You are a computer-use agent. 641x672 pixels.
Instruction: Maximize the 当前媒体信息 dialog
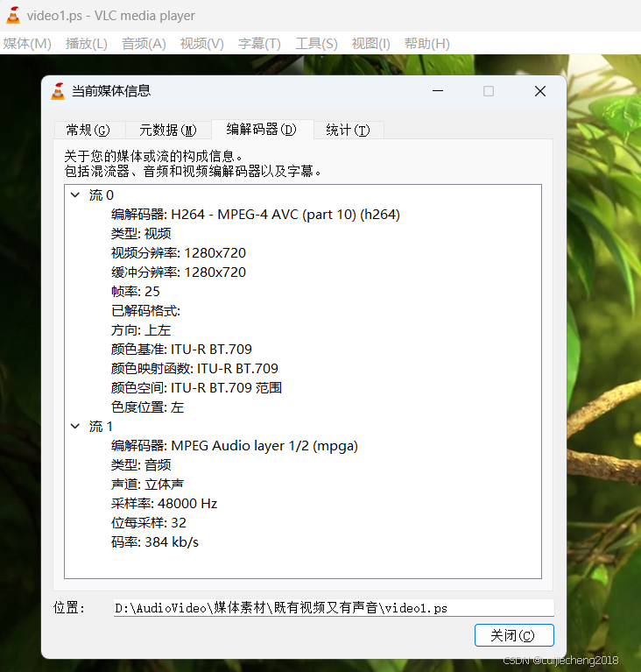tap(489, 91)
